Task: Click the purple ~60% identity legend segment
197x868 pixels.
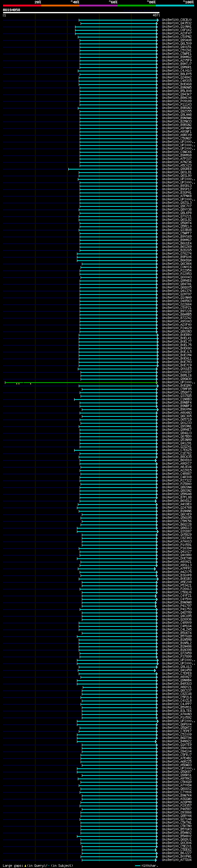Action: pyautogui.click(x=99, y=6)
